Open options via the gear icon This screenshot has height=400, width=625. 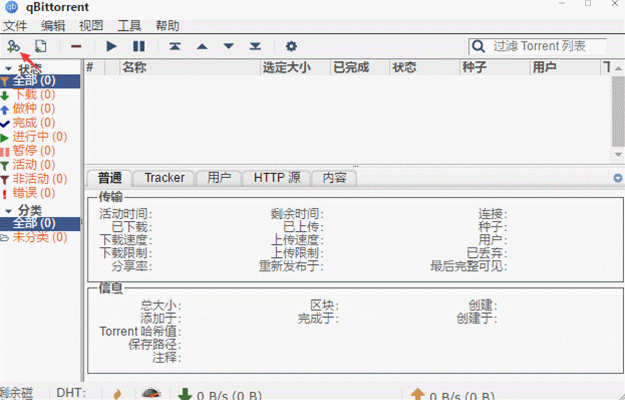tap(291, 46)
